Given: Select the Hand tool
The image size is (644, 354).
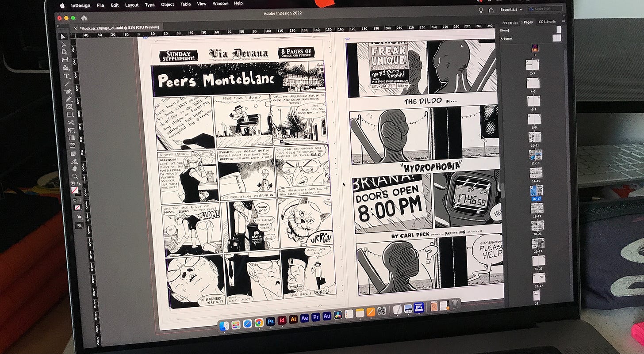Looking at the screenshot, I should coord(75,169).
